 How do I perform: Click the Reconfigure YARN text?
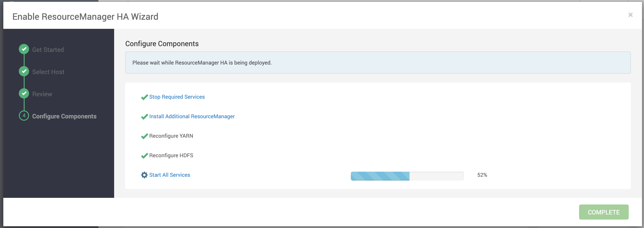click(x=171, y=136)
